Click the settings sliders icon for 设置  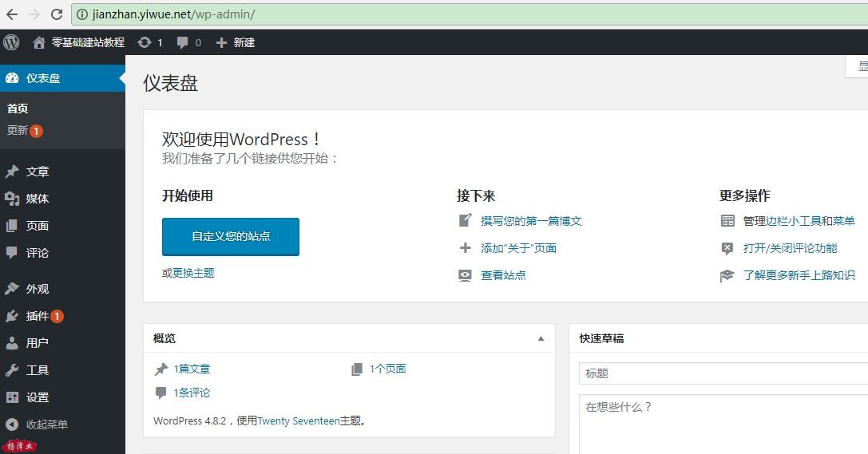[x=12, y=397]
